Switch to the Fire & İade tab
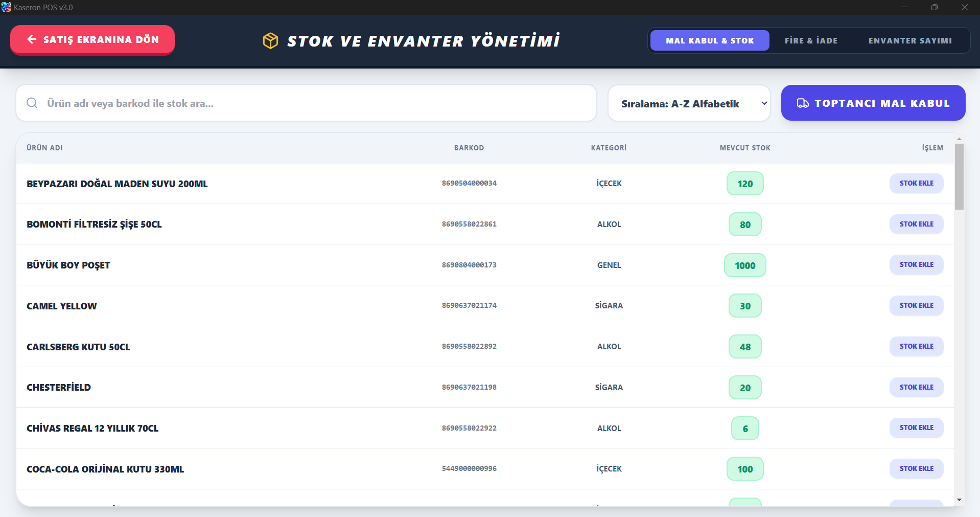This screenshot has height=517, width=980. point(811,40)
